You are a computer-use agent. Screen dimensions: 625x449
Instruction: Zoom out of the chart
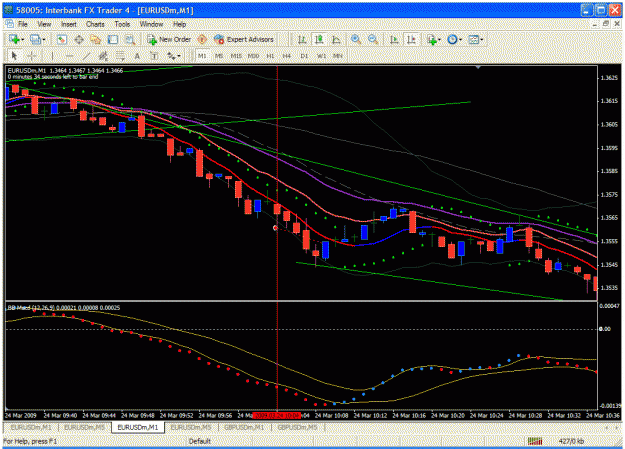point(373,39)
